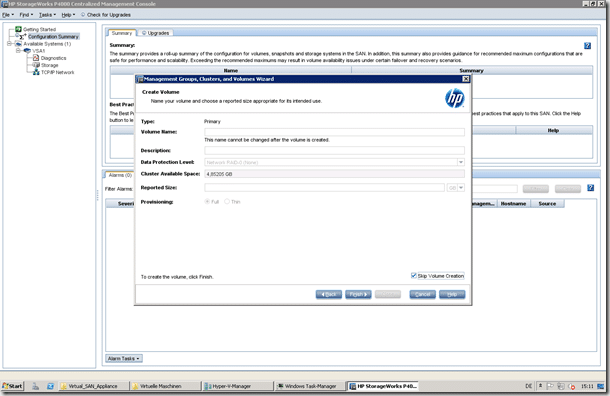
Task: Click the Internet Explorer quick-launch icon
Action: (50, 386)
